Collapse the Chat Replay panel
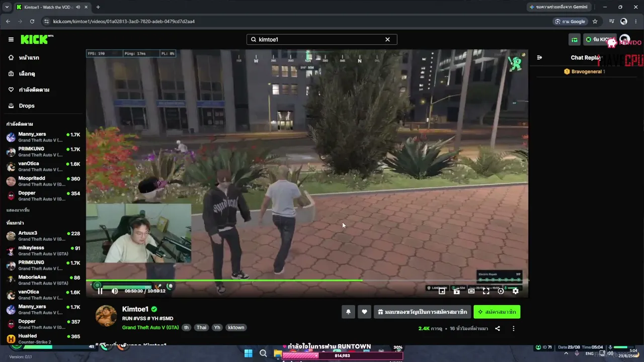Viewport: 644px width, 362px height. click(x=539, y=57)
